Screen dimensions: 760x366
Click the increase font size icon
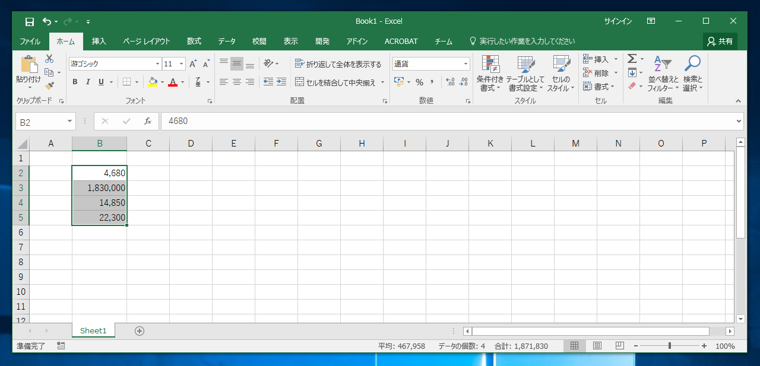tap(193, 64)
